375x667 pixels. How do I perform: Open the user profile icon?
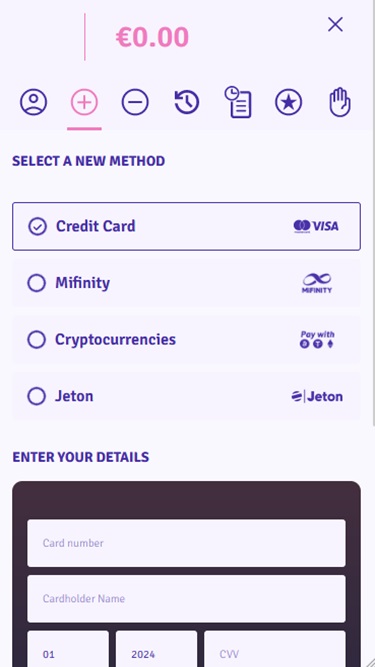click(33, 102)
